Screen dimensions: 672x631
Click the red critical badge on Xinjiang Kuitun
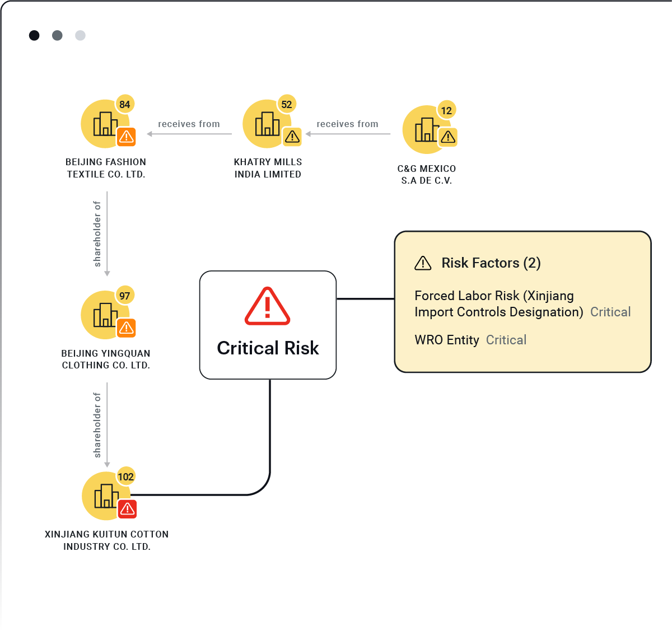(x=128, y=508)
